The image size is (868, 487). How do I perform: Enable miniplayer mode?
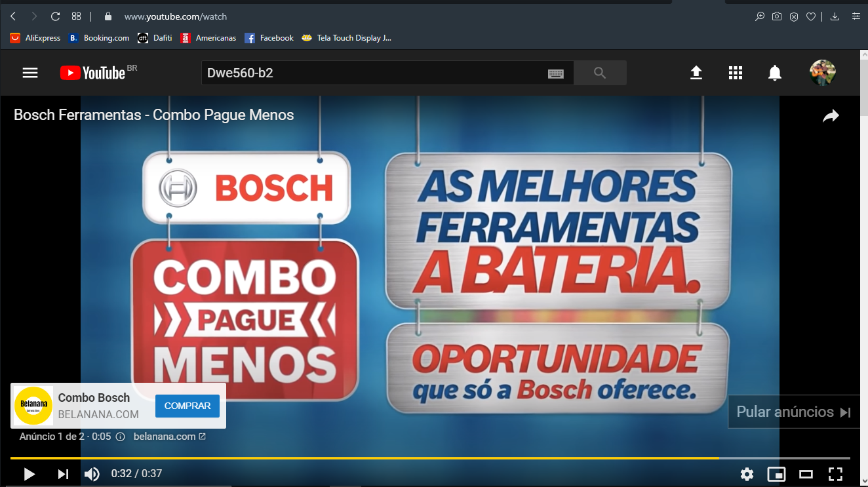click(777, 474)
